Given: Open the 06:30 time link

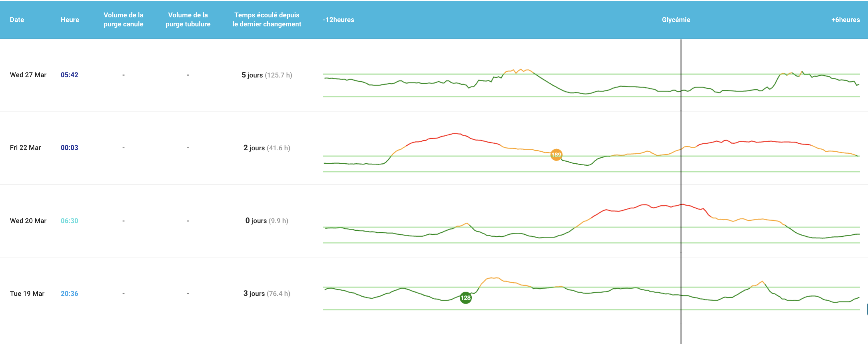Looking at the screenshot, I should (69, 220).
